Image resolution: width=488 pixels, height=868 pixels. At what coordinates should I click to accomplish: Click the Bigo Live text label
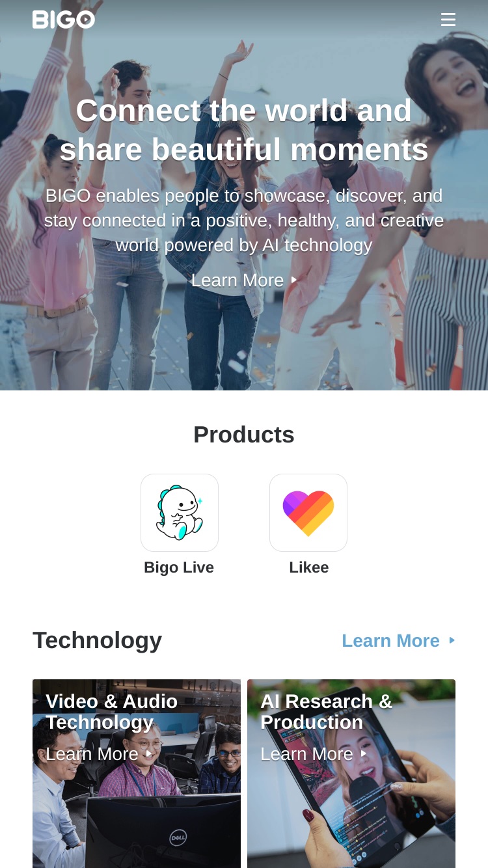(179, 567)
